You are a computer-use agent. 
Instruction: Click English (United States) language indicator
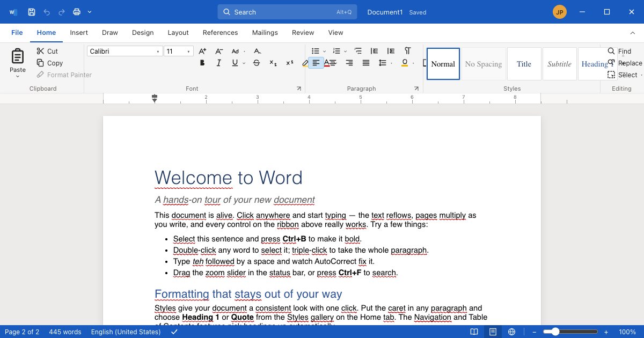coord(126,332)
